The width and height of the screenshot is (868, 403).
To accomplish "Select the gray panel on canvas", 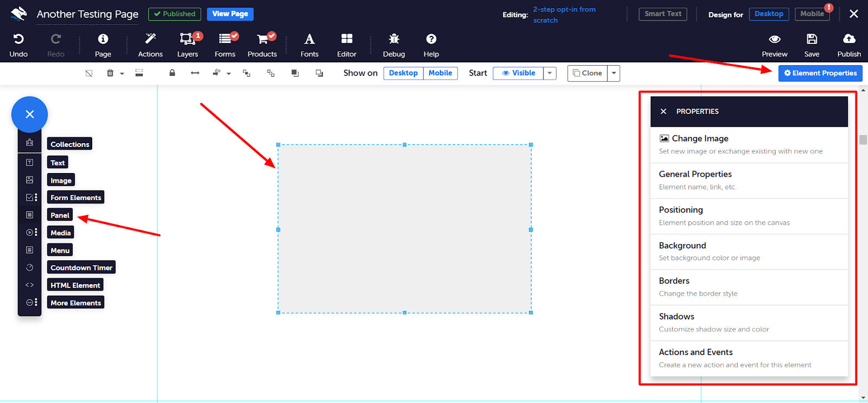I will click(405, 229).
